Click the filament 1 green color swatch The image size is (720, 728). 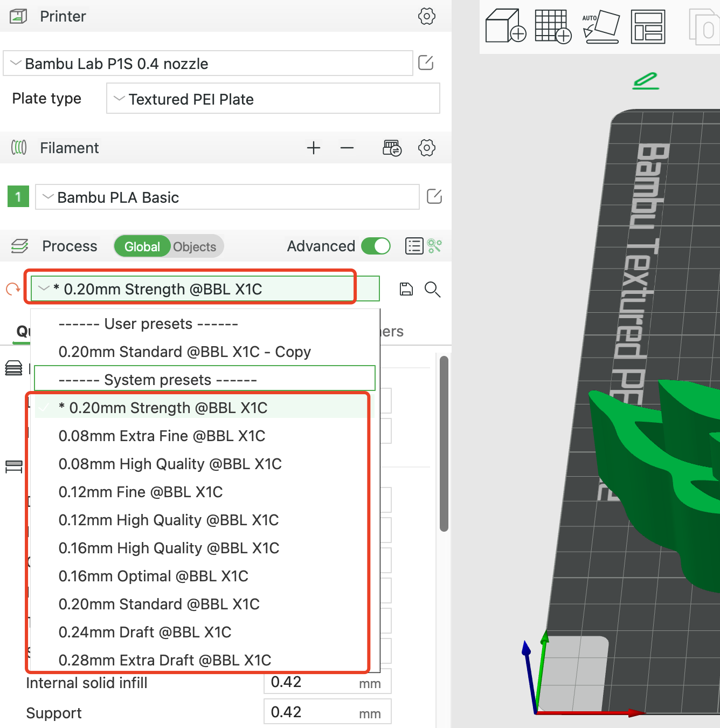pyautogui.click(x=18, y=197)
